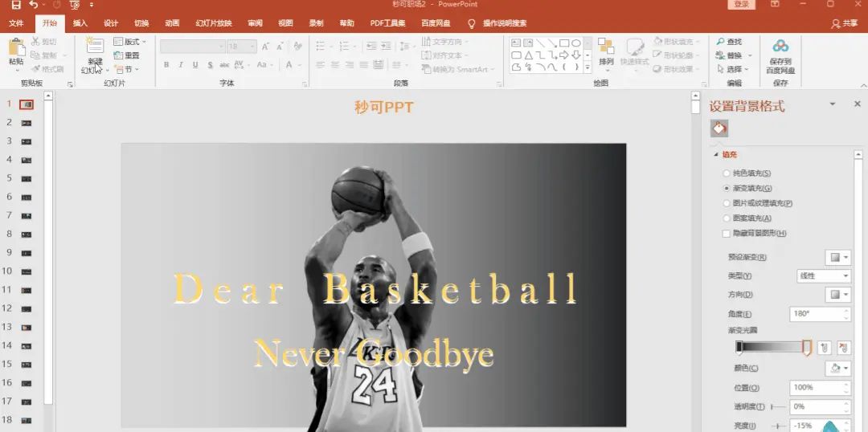Open the Preset gradients (预设渐变) dropdown

coord(837,258)
